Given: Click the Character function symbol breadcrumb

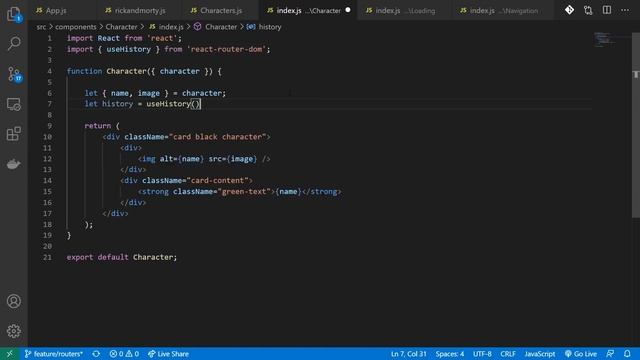Looking at the screenshot, I should [x=216, y=27].
